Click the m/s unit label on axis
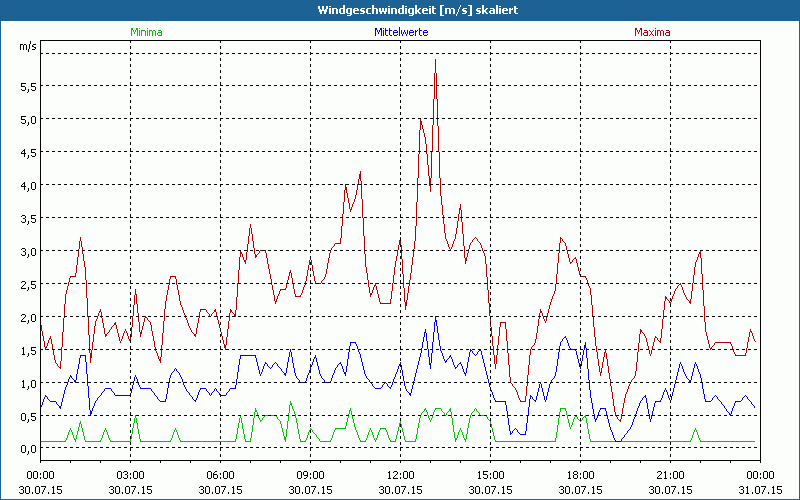This screenshot has height=500, width=800. click(x=27, y=46)
